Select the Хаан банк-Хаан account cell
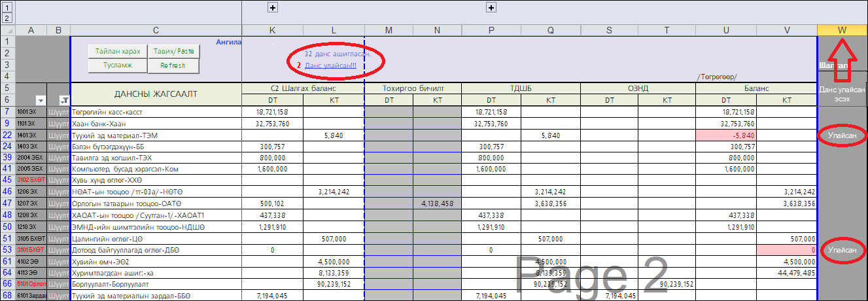 156,123
